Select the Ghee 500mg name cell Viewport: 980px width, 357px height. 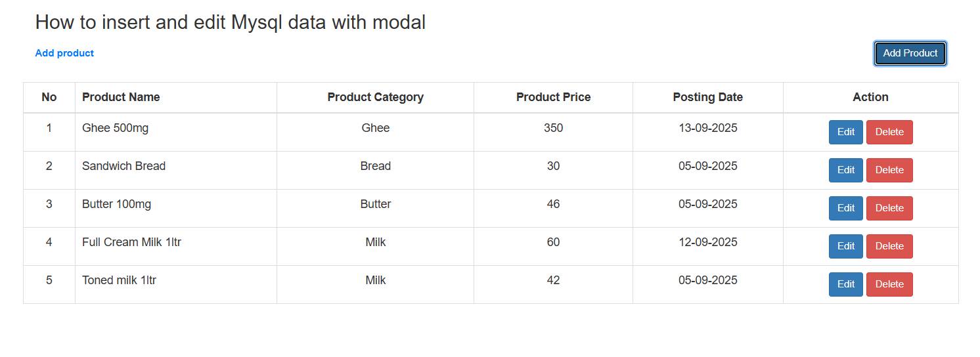[x=116, y=128]
